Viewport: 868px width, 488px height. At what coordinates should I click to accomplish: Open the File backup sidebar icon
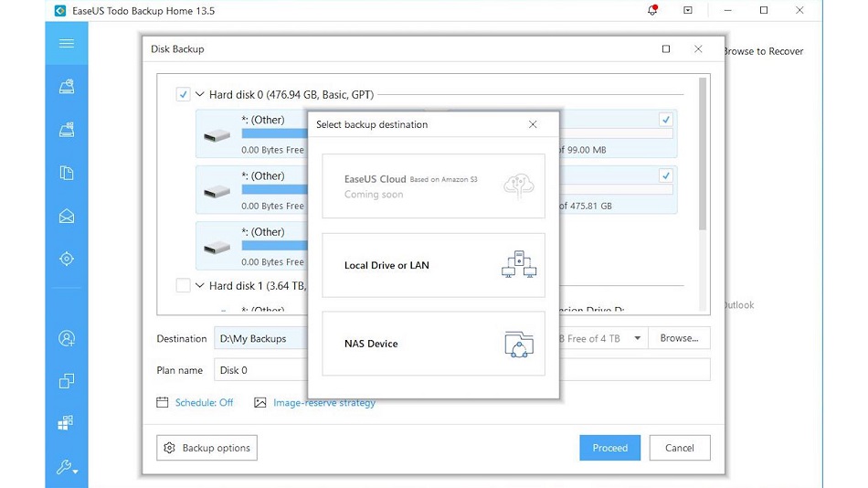coord(67,173)
